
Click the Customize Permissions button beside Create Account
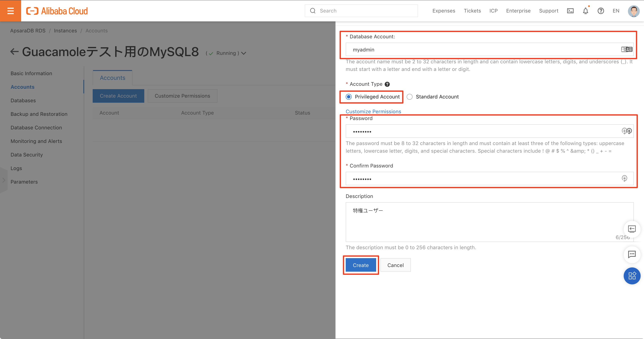pyautogui.click(x=182, y=96)
